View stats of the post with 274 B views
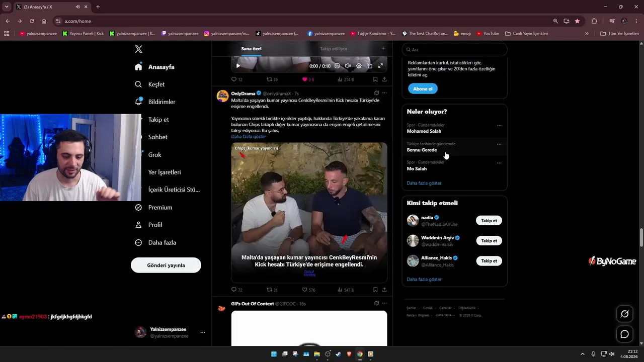 (346, 79)
